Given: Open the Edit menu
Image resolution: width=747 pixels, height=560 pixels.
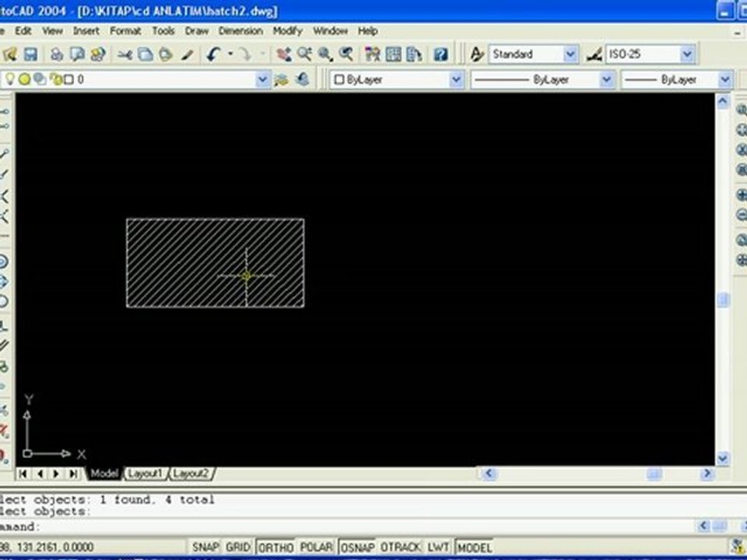Looking at the screenshot, I should pyautogui.click(x=23, y=31).
